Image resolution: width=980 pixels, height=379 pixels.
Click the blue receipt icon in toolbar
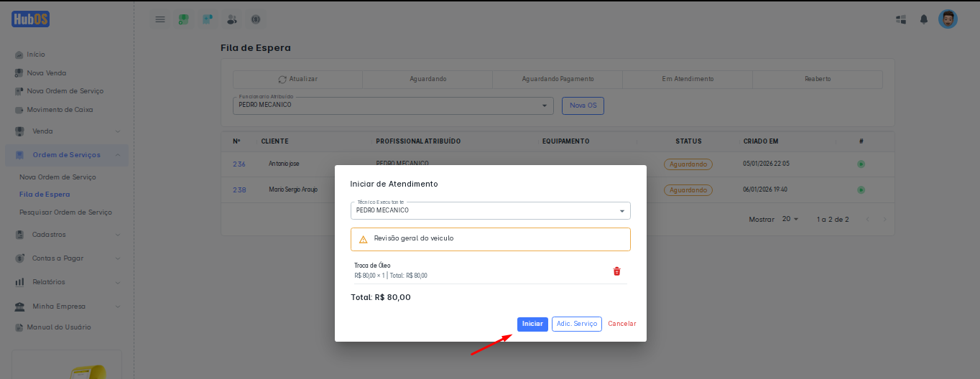[x=208, y=19]
